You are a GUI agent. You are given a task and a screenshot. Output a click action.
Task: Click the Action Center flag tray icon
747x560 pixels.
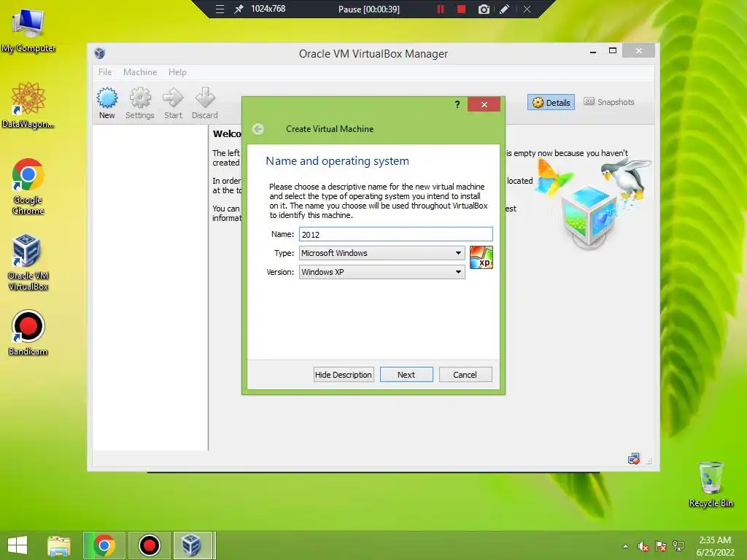coord(661,546)
